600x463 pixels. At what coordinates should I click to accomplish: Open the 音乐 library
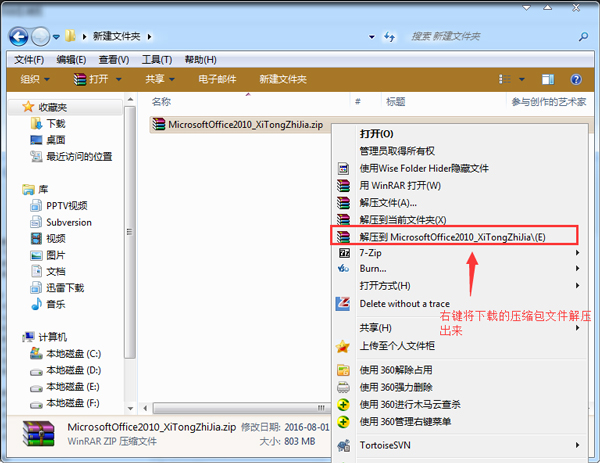coord(48,304)
